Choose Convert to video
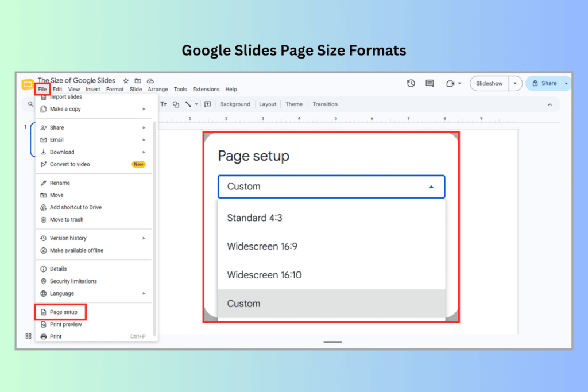The width and height of the screenshot is (588, 392). [x=94, y=164]
